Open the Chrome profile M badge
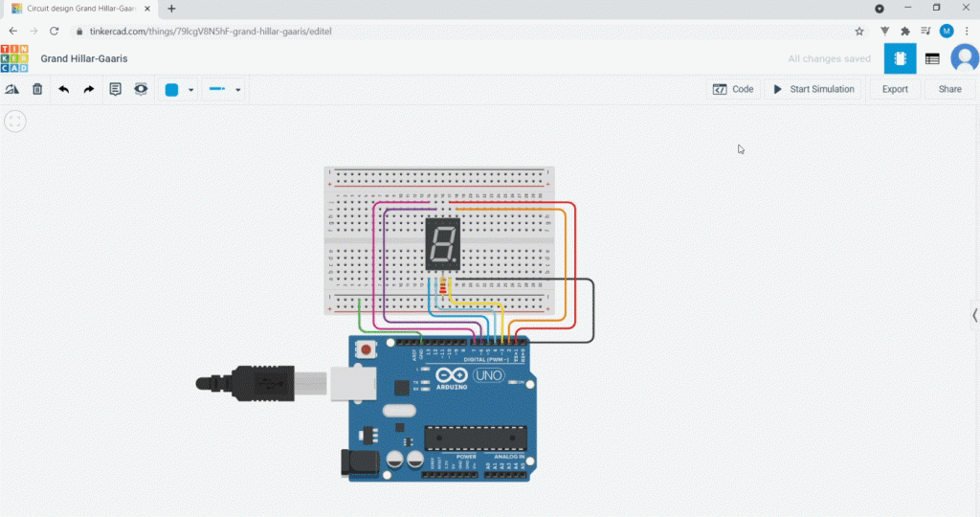This screenshot has width=980, height=517. pyautogui.click(x=947, y=31)
